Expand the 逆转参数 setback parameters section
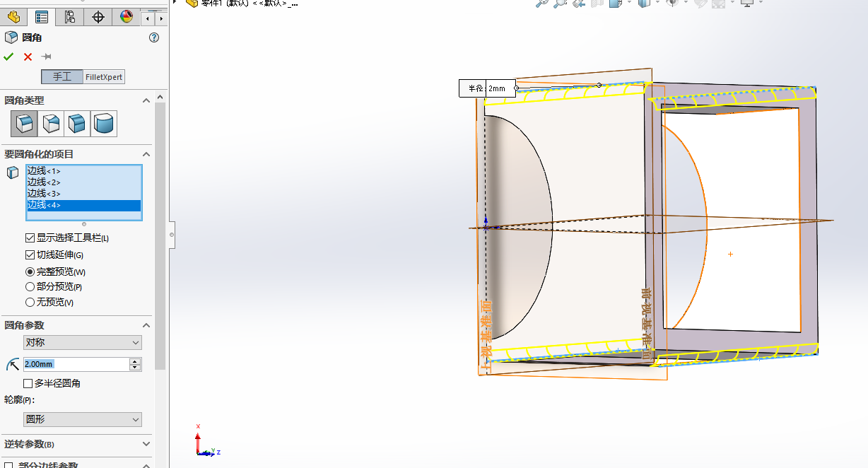This screenshot has width=868, height=468. [146, 444]
